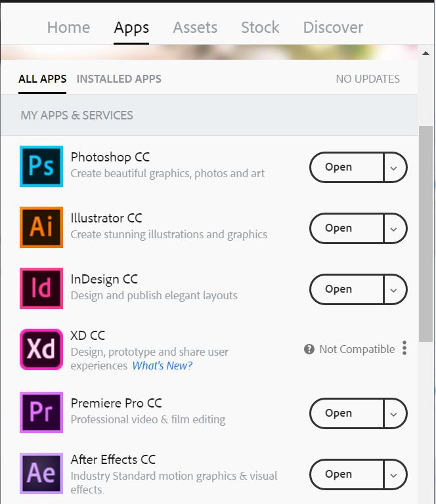
Task: Switch to the Assets tab
Action: click(195, 28)
